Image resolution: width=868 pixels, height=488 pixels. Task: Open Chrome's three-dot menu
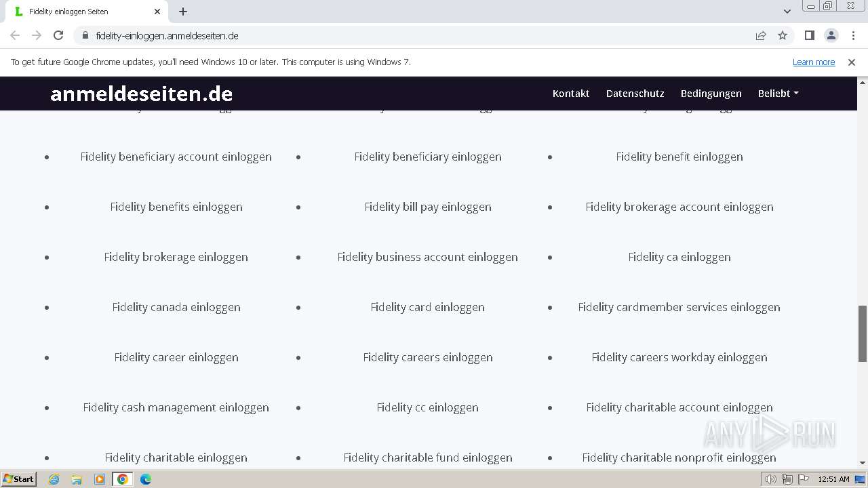(852, 35)
